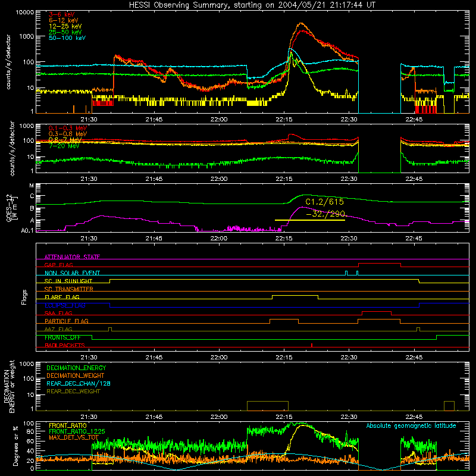This screenshot has width=476, height=476.
Task: Select the SC_IN_SUNLIGHT flag label
Action: [x=68, y=281]
